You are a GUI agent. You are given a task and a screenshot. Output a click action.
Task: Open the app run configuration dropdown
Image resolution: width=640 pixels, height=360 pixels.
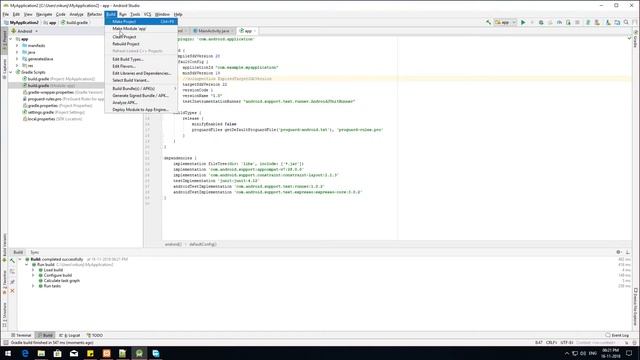pyautogui.click(x=505, y=22)
